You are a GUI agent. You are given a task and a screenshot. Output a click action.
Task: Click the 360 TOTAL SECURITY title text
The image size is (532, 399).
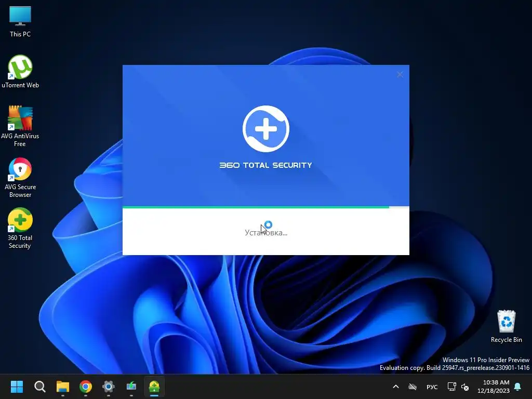point(265,165)
